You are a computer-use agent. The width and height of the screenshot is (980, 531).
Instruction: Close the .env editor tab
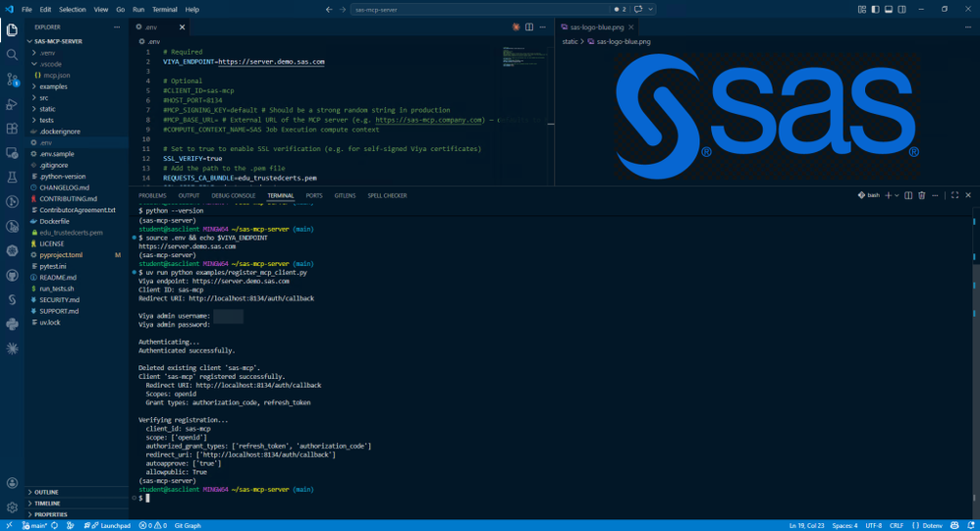coord(182,27)
